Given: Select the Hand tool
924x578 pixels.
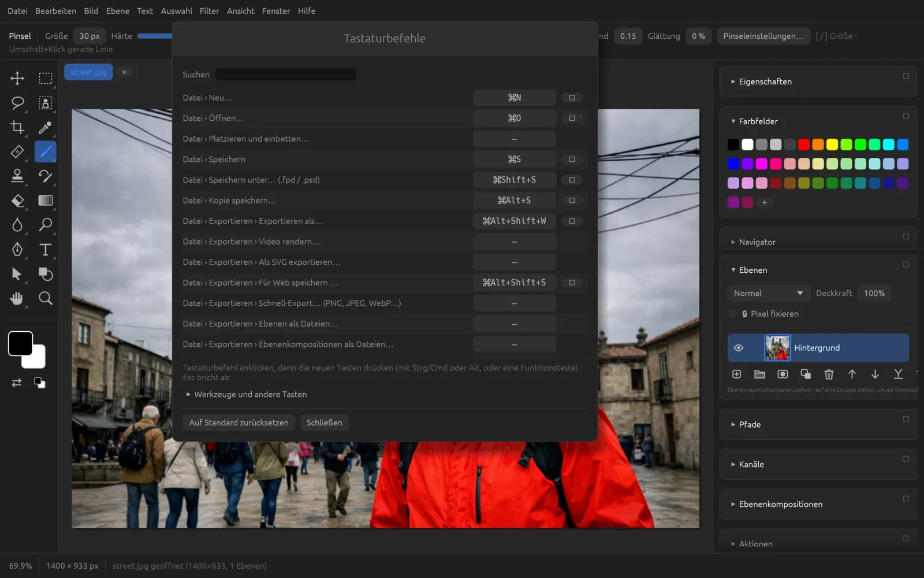Looking at the screenshot, I should pyautogui.click(x=17, y=298).
